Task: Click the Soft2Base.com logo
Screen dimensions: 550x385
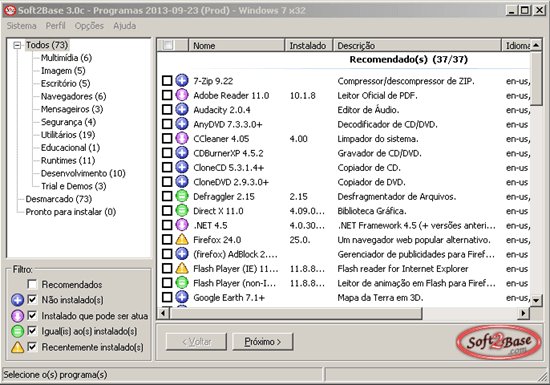Action: point(498,342)
